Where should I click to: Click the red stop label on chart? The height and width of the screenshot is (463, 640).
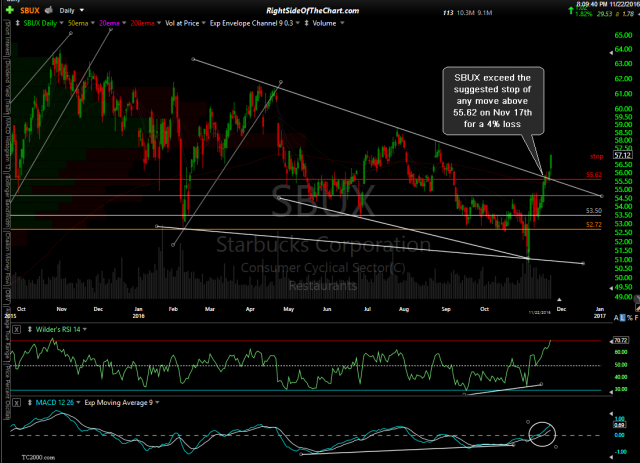(596, 156)
